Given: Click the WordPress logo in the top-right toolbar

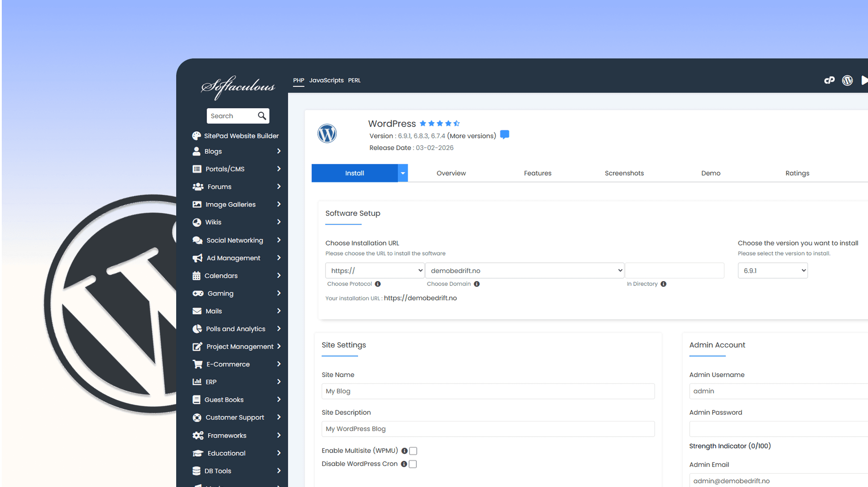Looking at the screenshot, I should click(x=848, y=80).
